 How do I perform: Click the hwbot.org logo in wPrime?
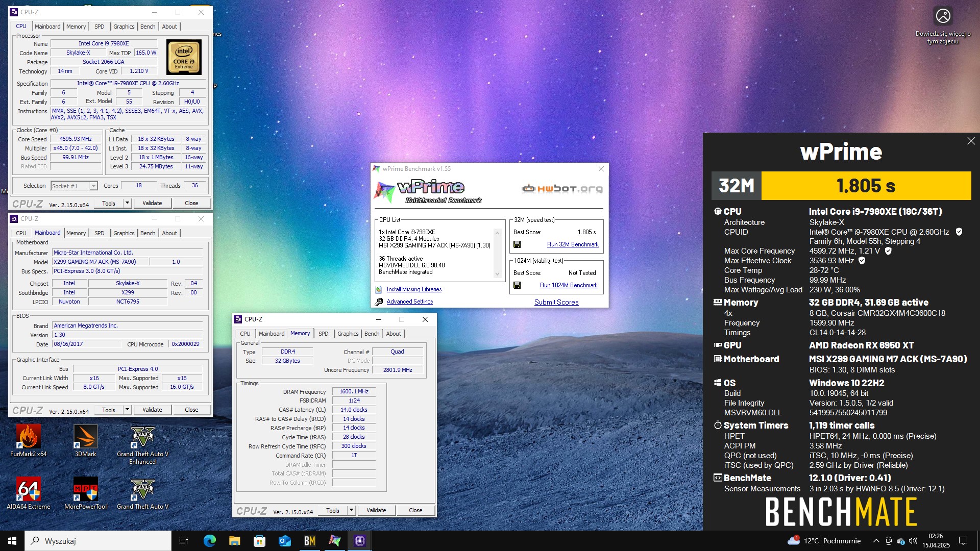(x=562, y=189)
